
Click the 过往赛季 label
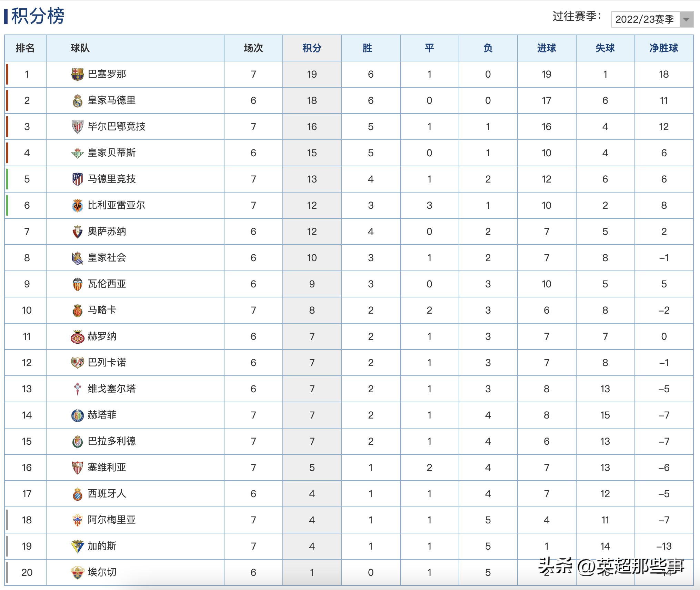pyautogui.click(x=577, y=16)
